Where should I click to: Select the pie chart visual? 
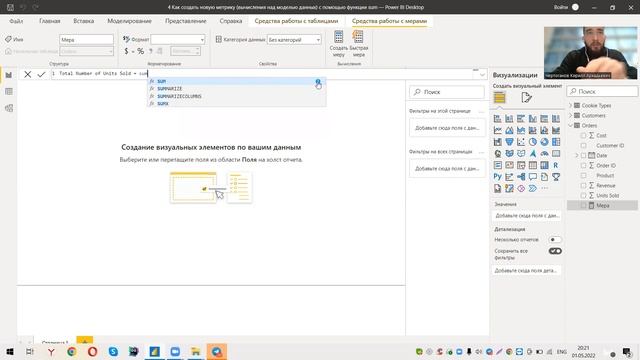(533, 142)
